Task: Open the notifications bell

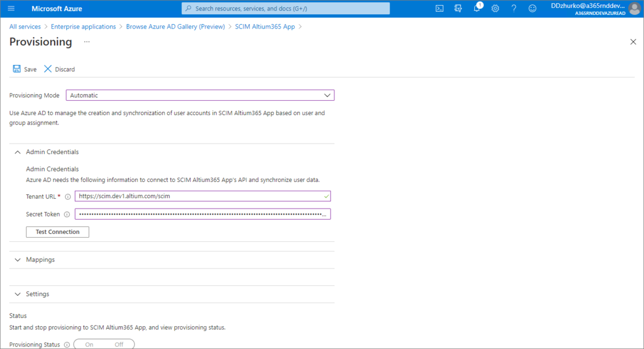Action: (x=477, y=9)
